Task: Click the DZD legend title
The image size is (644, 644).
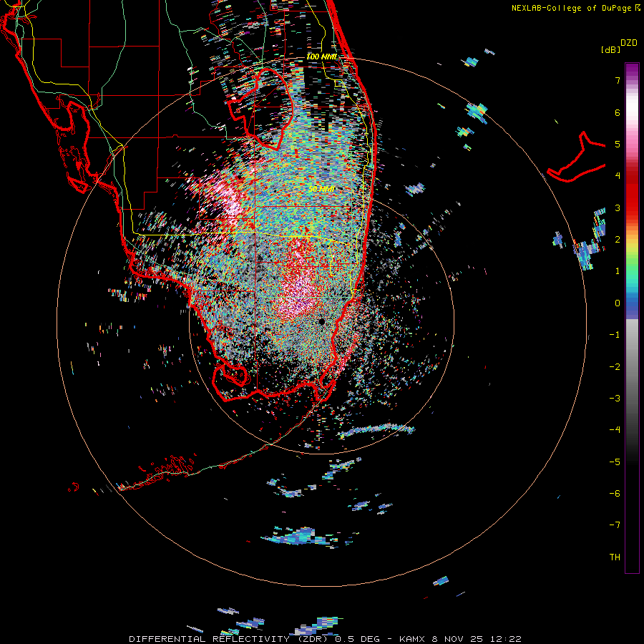Action: point(629,43)
